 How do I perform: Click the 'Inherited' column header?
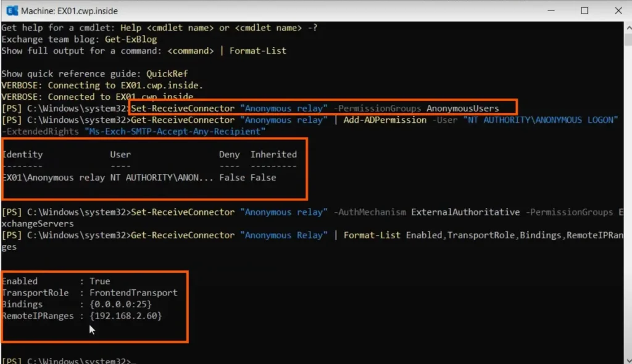tap(273, 154)
